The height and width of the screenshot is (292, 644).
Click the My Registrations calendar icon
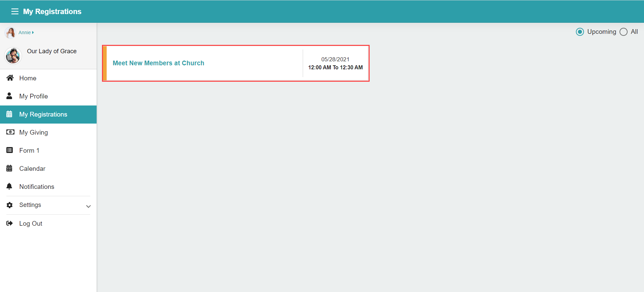pyautogui.click(x=9, y=114)
